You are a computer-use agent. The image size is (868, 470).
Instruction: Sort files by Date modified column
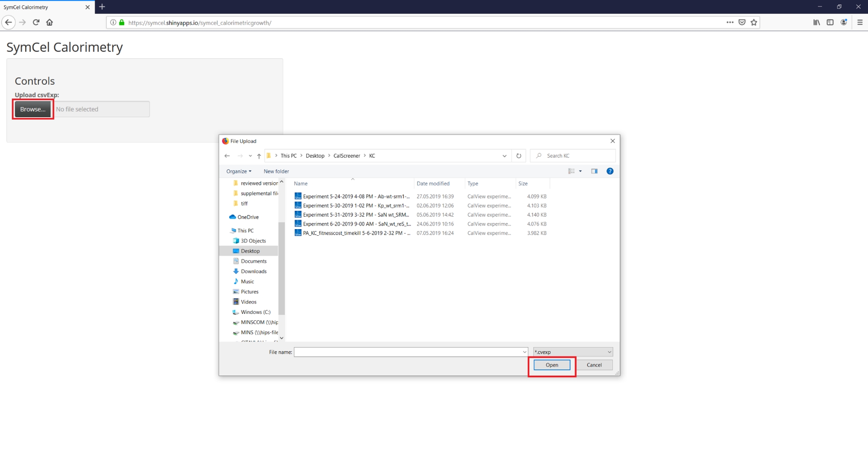click(433, 184)
